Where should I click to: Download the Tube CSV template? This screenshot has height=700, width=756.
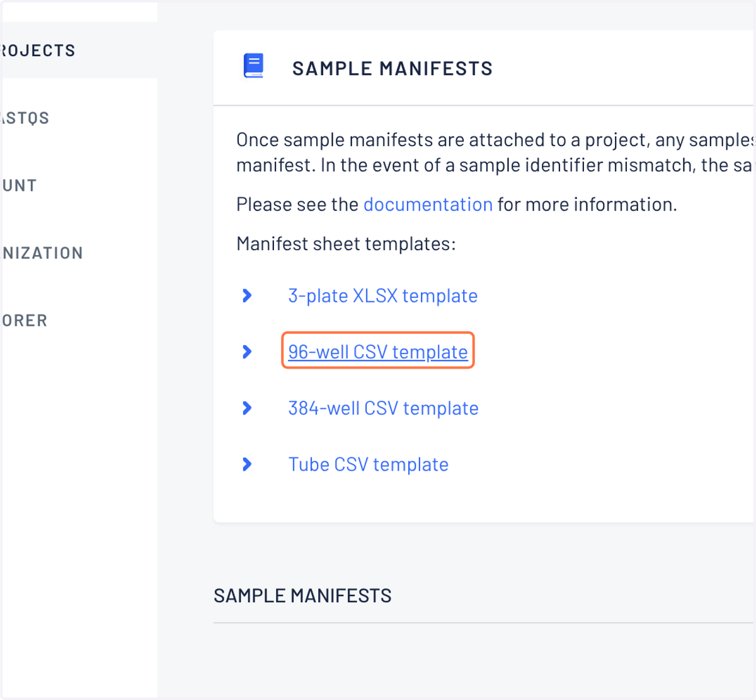[368, 464]
